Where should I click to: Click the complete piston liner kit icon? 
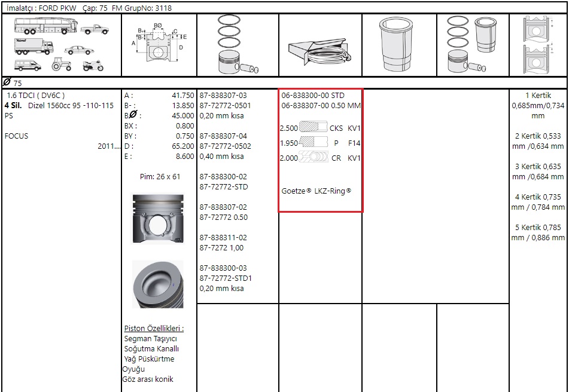(x=473, y=44)
